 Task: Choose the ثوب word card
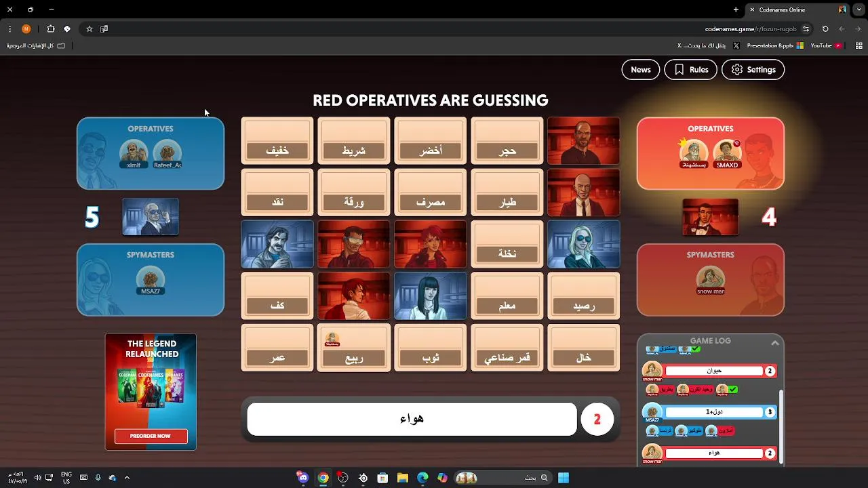(431, 348)
